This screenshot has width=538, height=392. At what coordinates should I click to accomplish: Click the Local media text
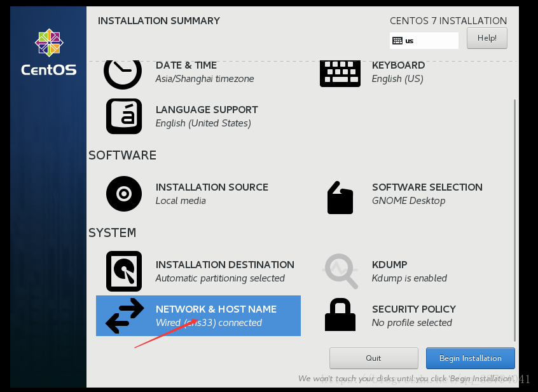tap(181, 201)
